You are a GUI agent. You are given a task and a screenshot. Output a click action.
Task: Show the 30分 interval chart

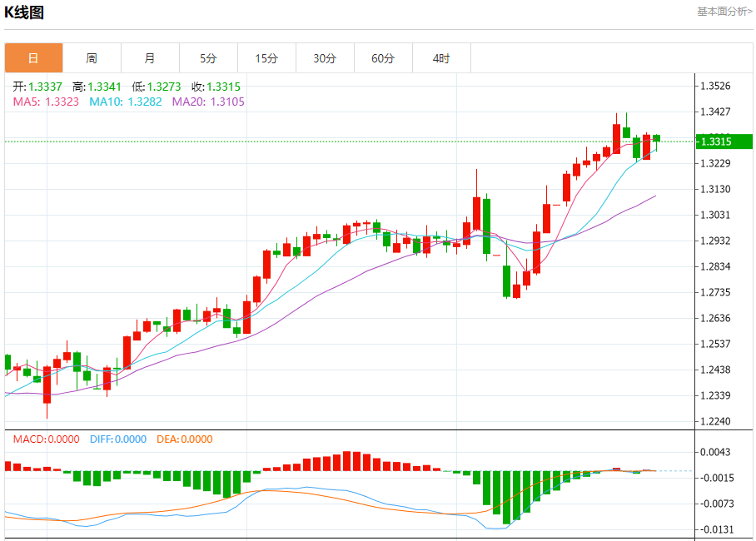(x=325, y=58)
